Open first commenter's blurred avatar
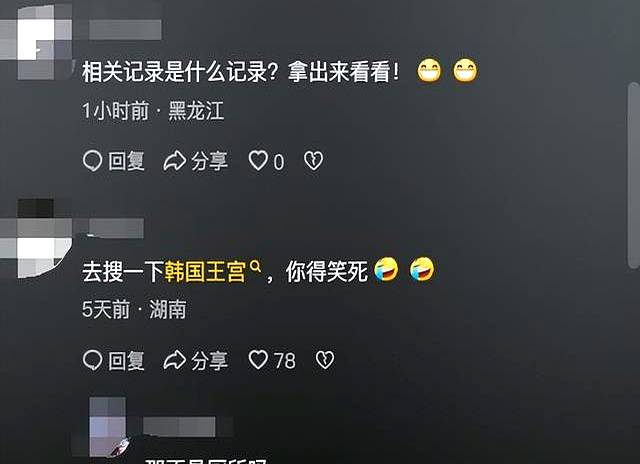This screenshot has width=640, height=464. (37, 41)
